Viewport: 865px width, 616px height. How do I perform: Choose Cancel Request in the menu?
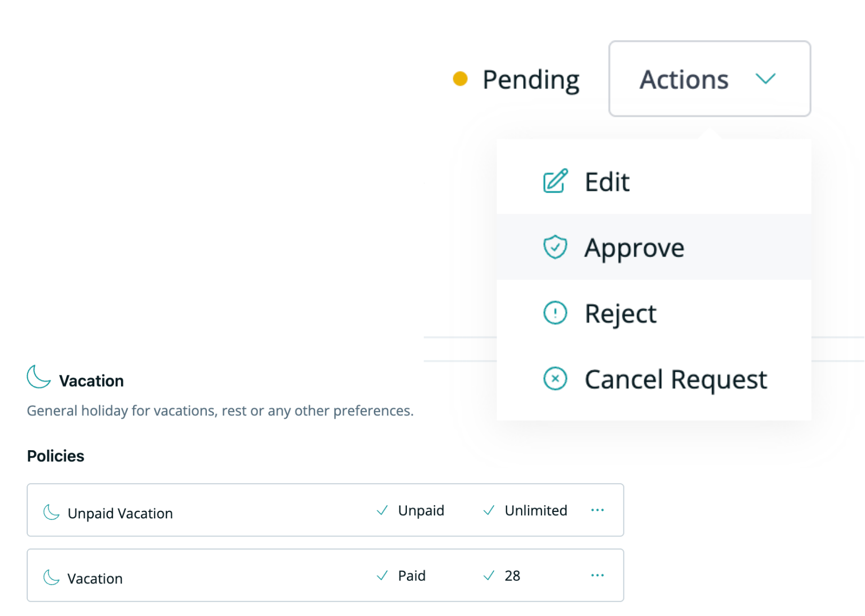(675, 379)
